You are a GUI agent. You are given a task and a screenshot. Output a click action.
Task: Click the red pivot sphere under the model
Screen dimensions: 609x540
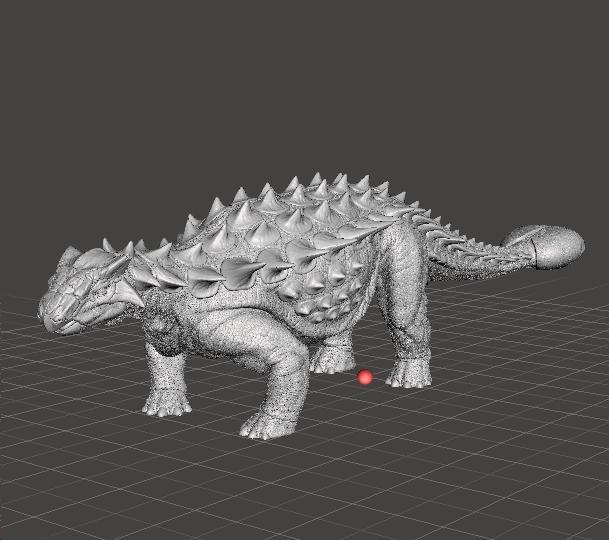(365, 377)
